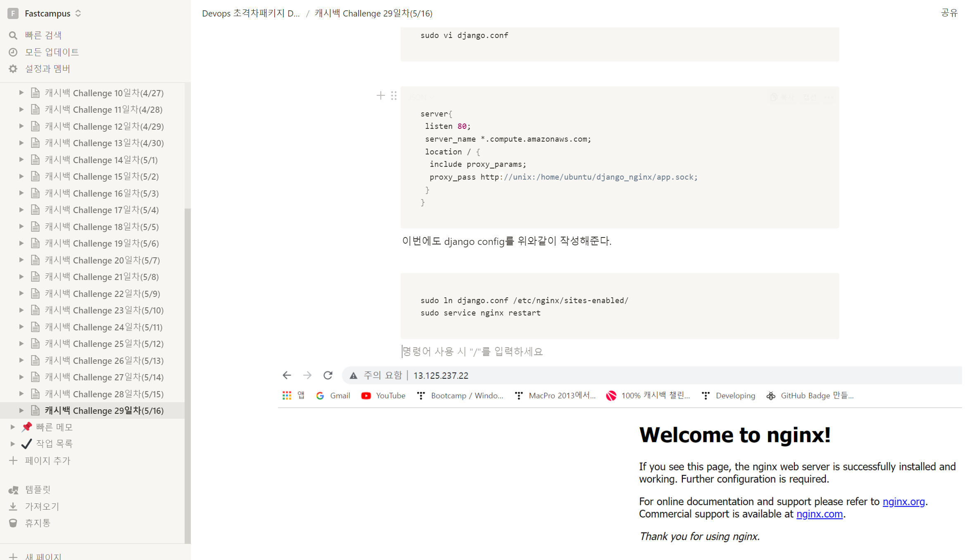Expand the 빠른 메모 page toggle
The width and height of the screenshot is (967, 560).
click(13, 427)
